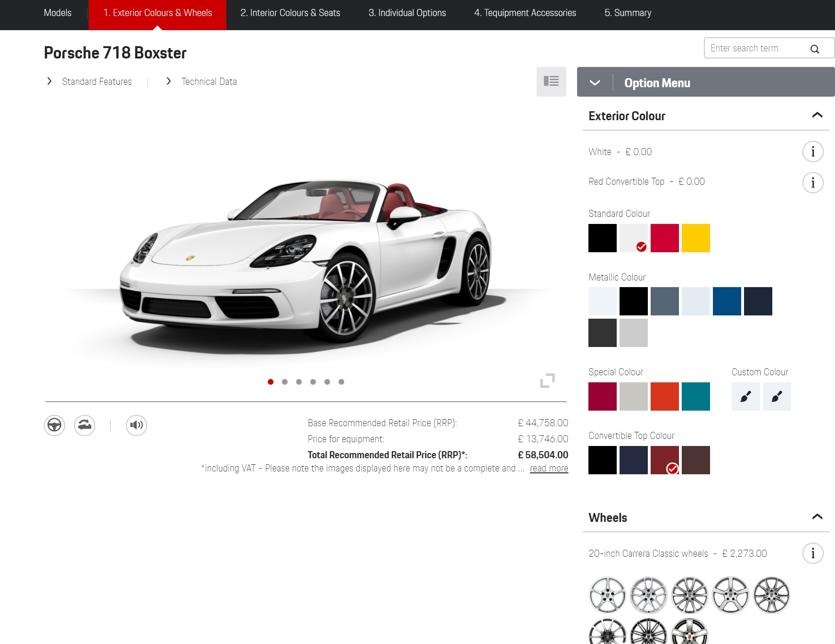Click the steering wheel interior view icon
The width and height of the screenshot is (835, 644).
(x=55, y=425)
